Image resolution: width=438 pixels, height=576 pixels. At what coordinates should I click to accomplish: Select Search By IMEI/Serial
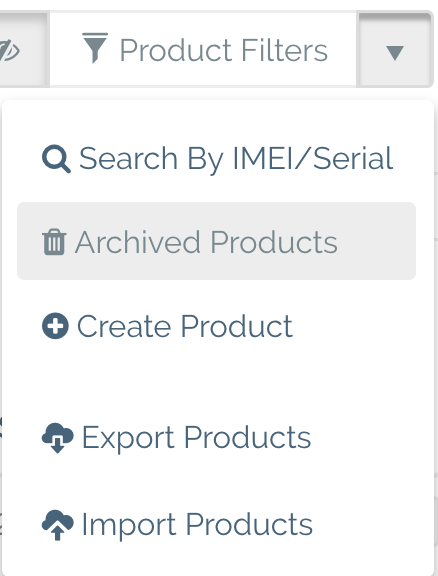pos(217,159)
